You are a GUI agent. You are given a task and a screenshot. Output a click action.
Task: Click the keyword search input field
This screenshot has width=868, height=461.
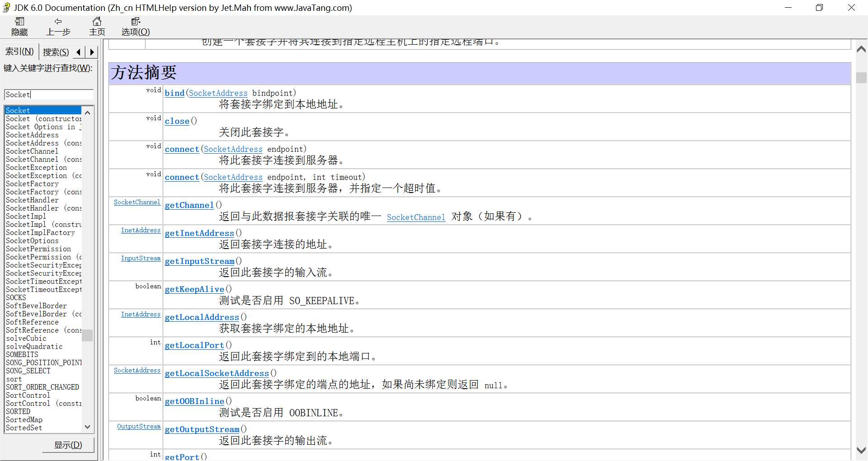(49, 94)
